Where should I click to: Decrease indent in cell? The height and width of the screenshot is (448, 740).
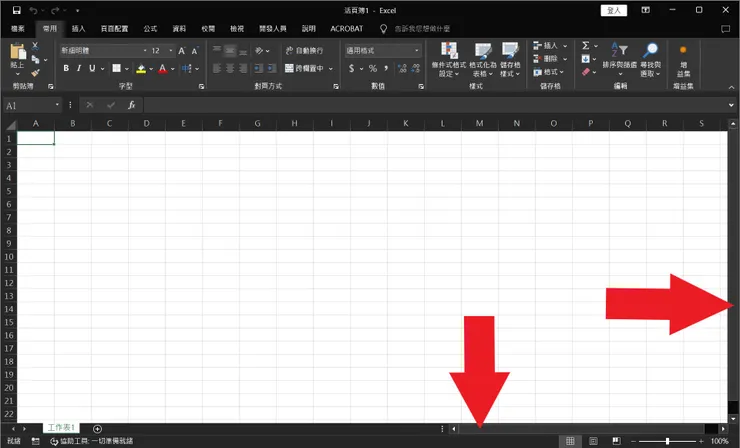click(258, 68)
